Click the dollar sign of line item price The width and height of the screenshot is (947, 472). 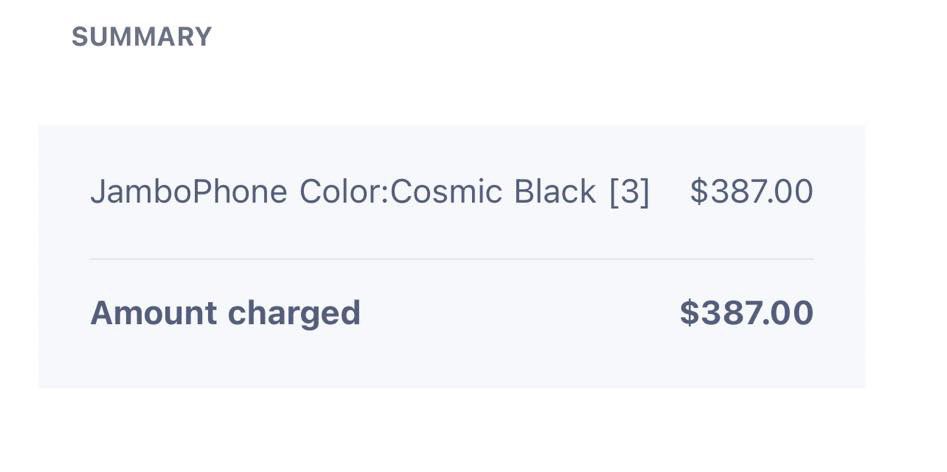point(699,191)
